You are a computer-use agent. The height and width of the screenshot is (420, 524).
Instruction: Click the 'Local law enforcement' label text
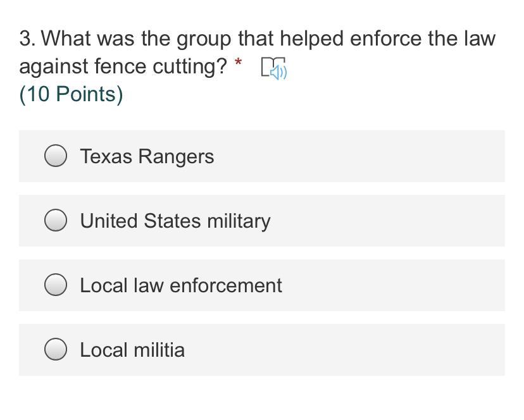pyautogui.click(x=180, y=285)
